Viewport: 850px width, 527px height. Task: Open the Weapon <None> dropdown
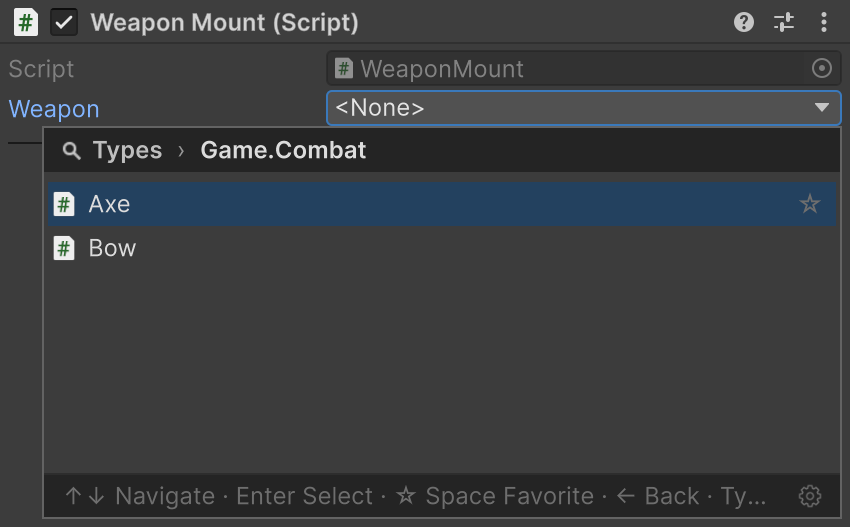[584, 108]
